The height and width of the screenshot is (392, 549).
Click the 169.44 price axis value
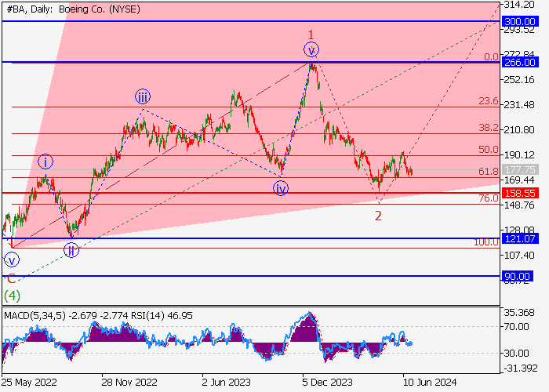[x=519, y=180]
